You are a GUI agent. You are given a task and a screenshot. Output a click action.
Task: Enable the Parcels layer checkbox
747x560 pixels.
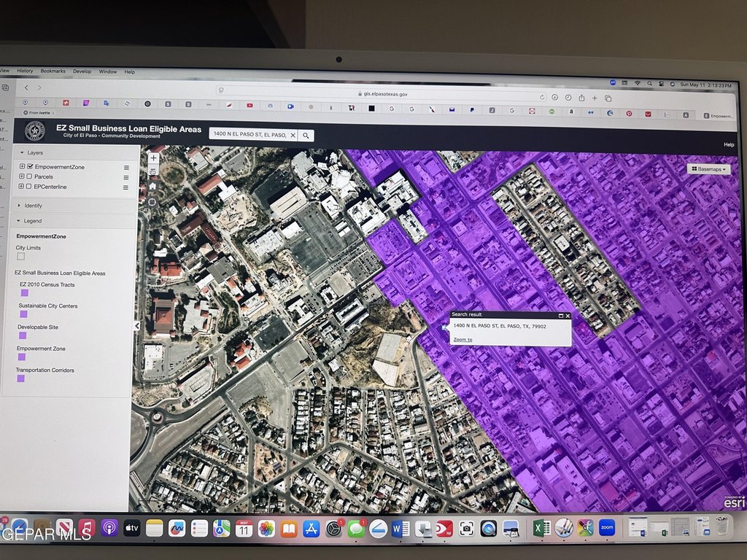point(29,176)
